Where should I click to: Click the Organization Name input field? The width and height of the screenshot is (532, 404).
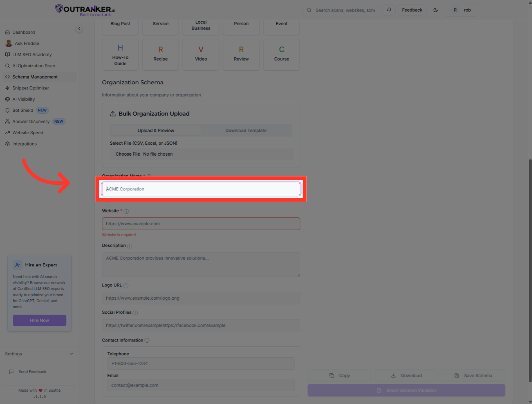201,189
